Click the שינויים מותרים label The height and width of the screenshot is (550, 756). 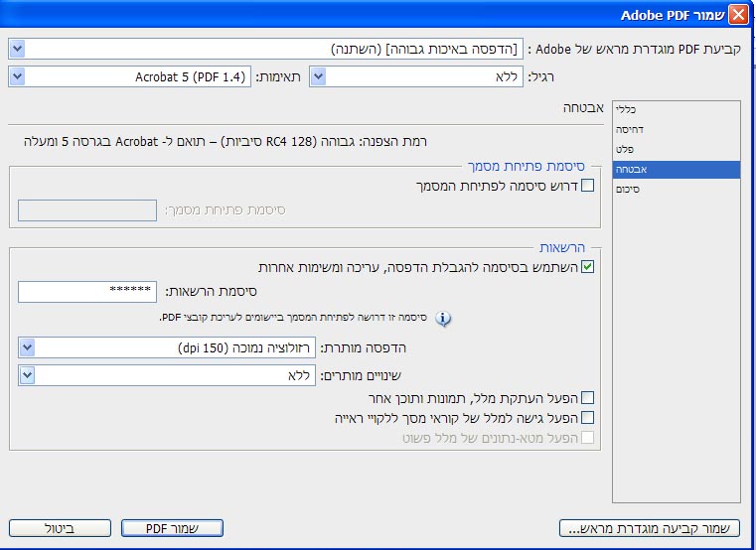[x=361, y=376]
